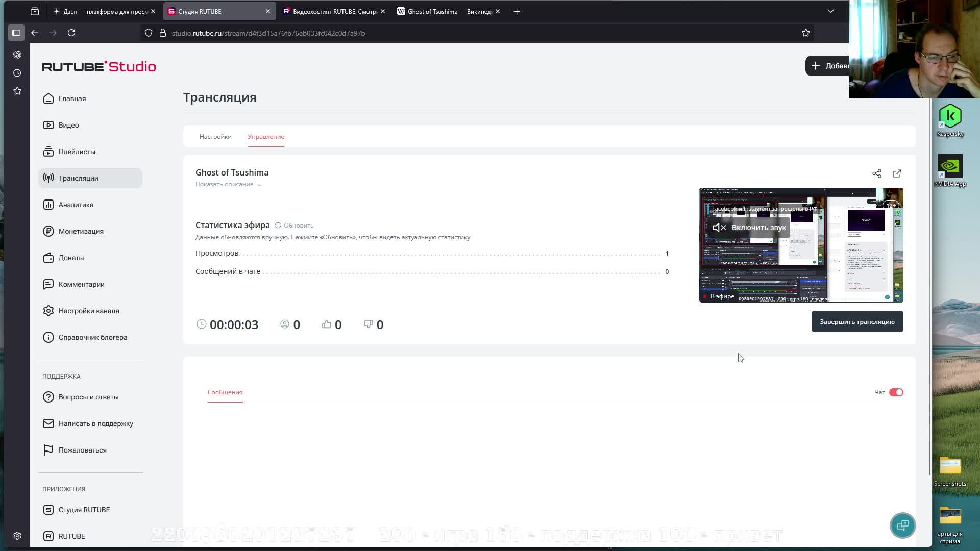The width and height of the screenshot is (980, 551).
Task: Select the Сообщения tab
Action: coord(225,392)
